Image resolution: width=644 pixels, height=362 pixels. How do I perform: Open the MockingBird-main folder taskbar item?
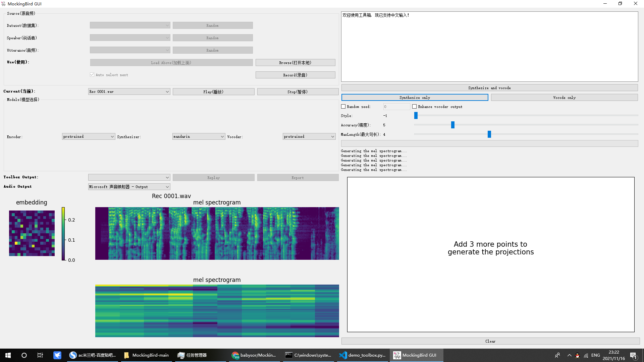click(146, 355)
